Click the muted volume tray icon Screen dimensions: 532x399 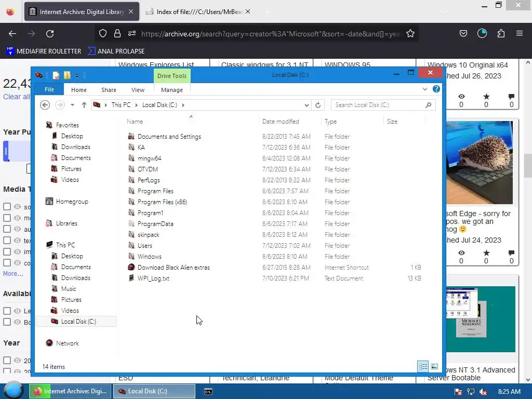pyautogui.click(x=484, y=392)
